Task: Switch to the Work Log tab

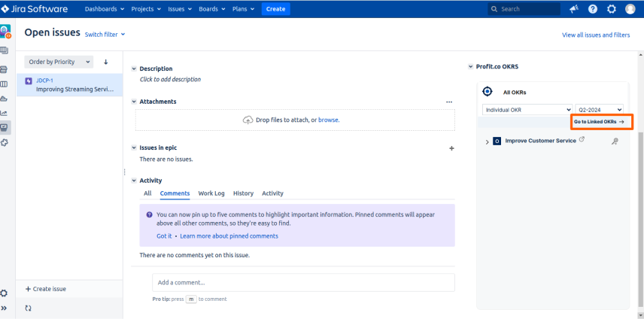Action: [x=211, y=193]
